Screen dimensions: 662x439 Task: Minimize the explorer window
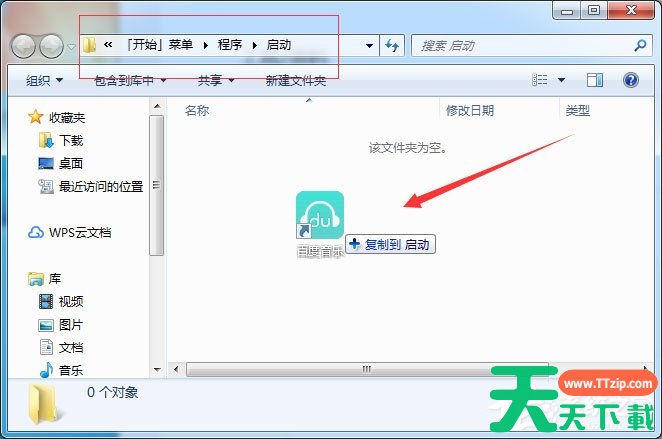(x=567, y=11)
